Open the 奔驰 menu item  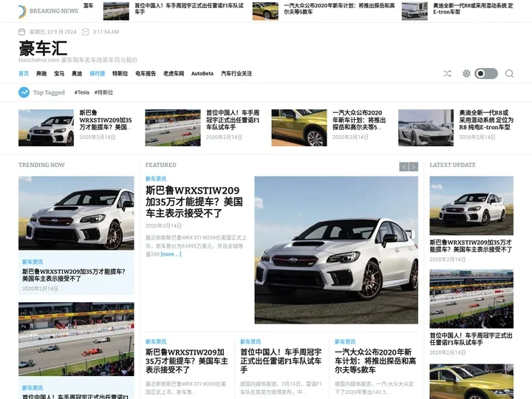point(41,73)
